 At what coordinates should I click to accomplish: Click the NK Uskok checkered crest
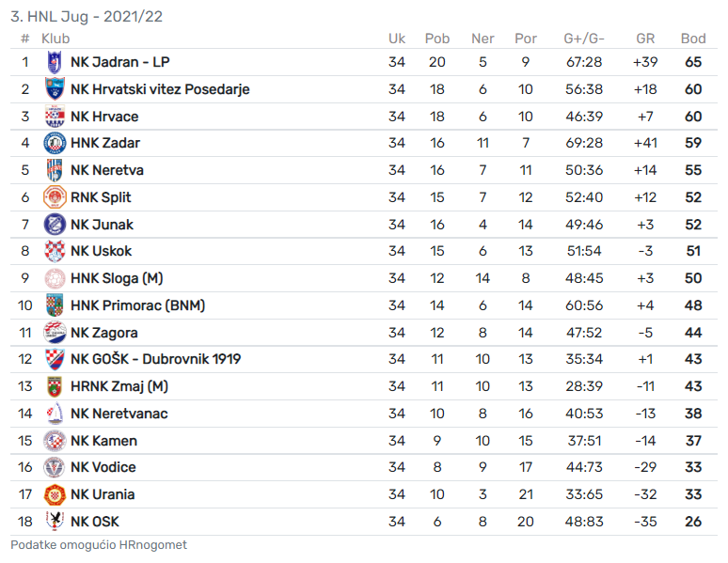coord(55,251)
